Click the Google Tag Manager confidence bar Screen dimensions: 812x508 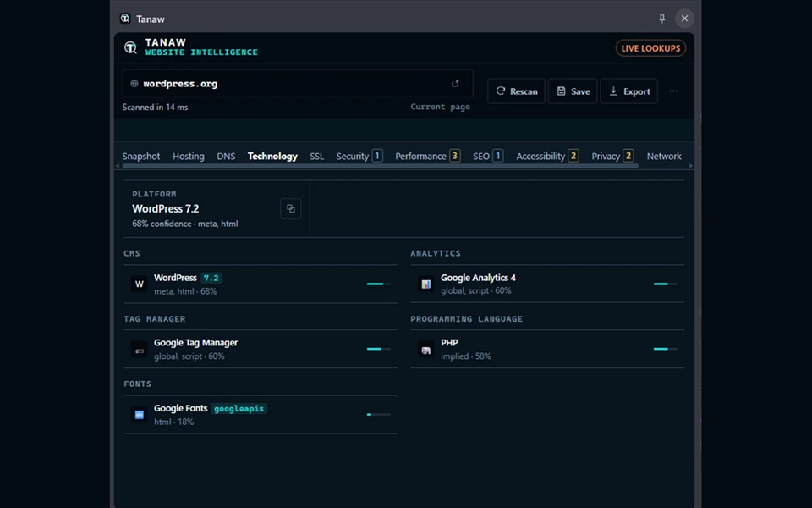point(379,349)
